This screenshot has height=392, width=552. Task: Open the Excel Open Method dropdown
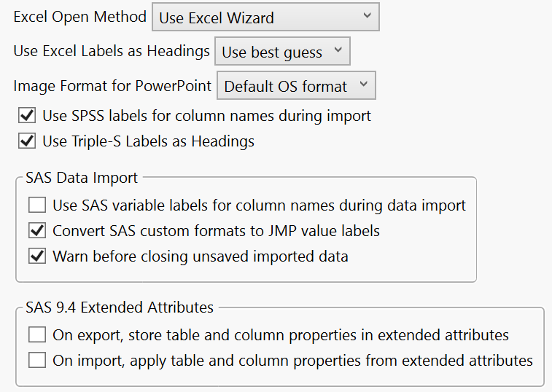click(265, 17)
